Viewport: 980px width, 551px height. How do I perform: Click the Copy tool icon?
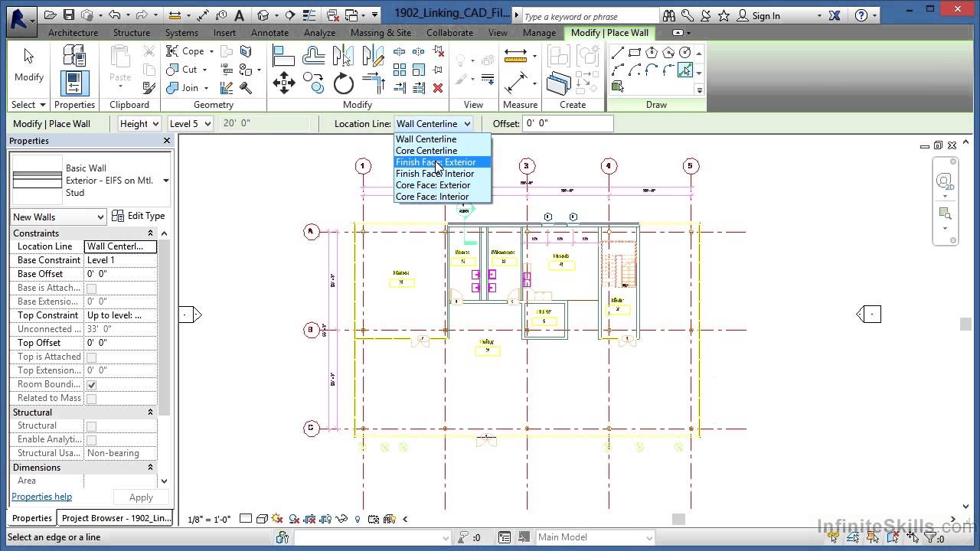313,81
